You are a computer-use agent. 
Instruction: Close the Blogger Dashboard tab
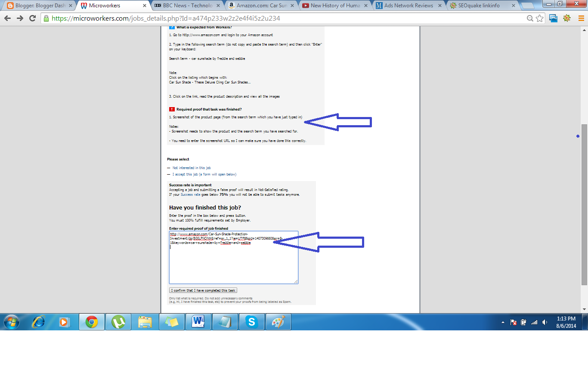tap(71, 6)
